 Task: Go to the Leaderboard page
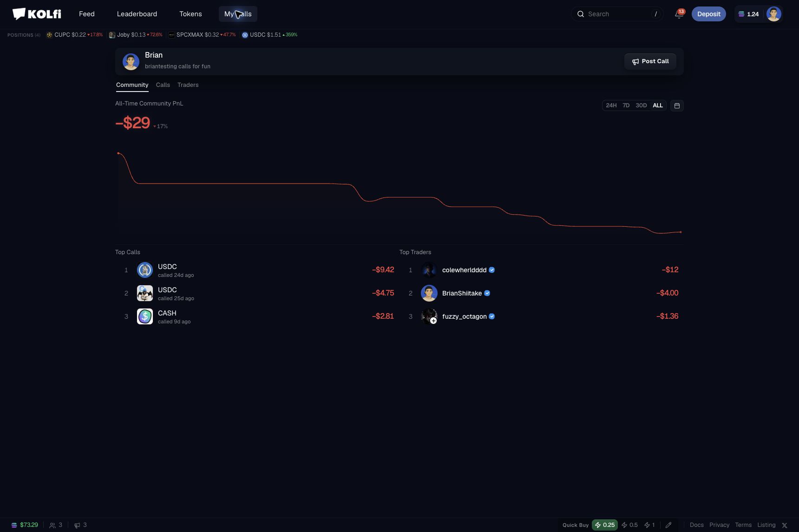[x=137, y=14]
